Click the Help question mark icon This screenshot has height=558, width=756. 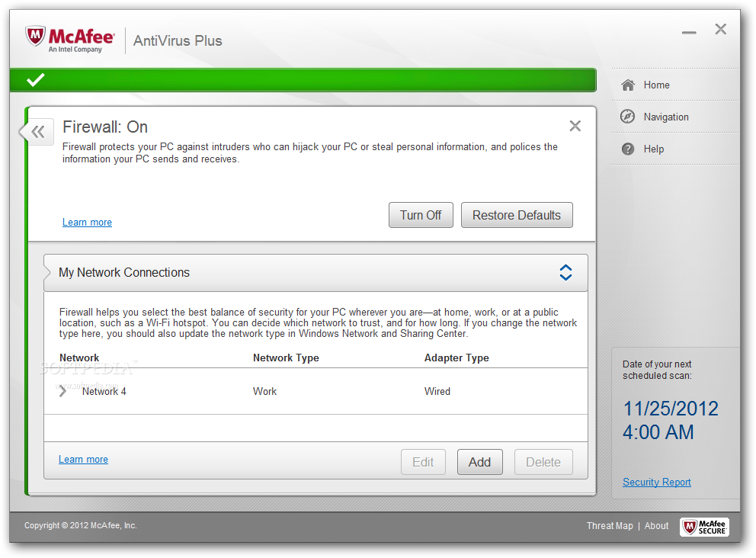click(x=628, y=149)
